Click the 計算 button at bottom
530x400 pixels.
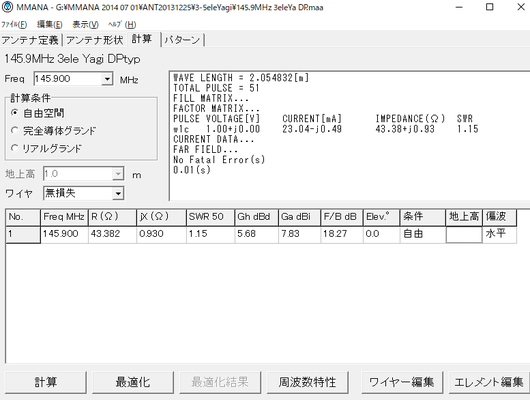pyautogui.click(x=46, y=382)
